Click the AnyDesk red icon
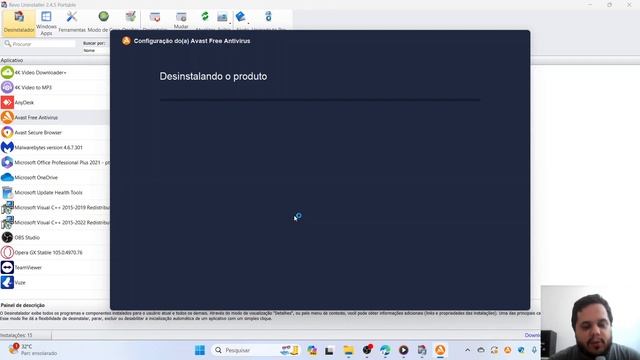Image resolution: width=640 pixels, height=360 pixels. point(7,102)
